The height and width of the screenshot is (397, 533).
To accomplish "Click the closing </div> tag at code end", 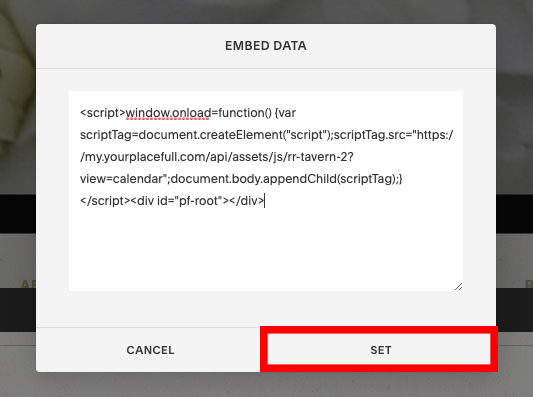I will coord(246,201).
